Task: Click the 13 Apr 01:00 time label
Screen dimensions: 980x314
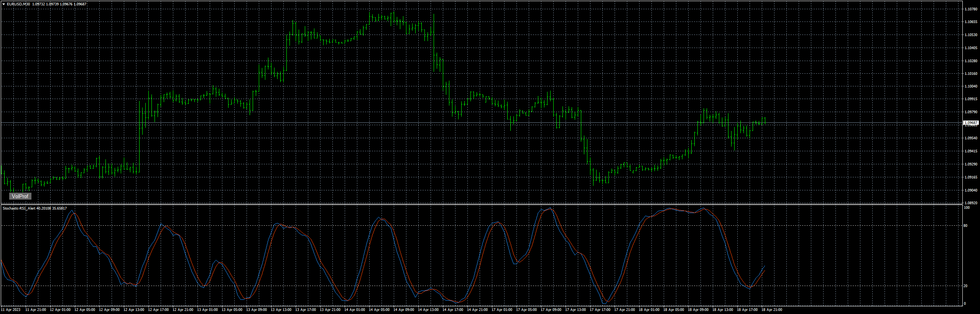Action: (x=207, y=310)
